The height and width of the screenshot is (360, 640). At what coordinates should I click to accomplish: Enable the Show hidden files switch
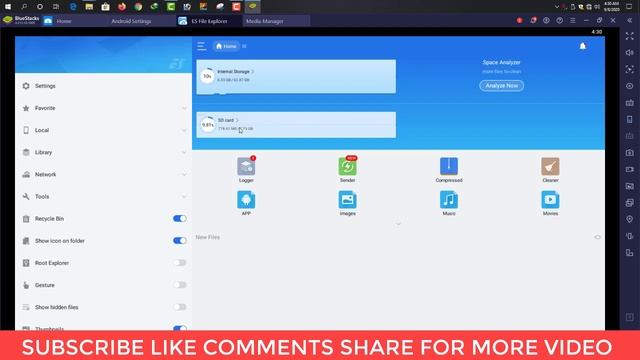coord(180,307)
